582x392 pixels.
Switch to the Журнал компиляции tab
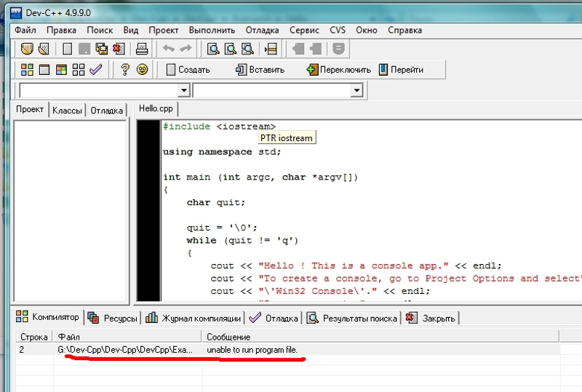coord(193,318)
